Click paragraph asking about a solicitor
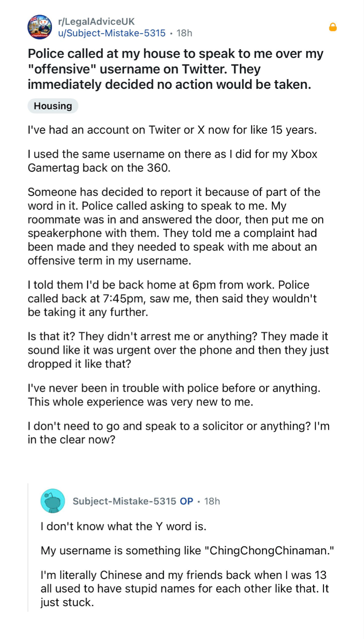Screen dimensions: 364x639 [x=178, y=433]
